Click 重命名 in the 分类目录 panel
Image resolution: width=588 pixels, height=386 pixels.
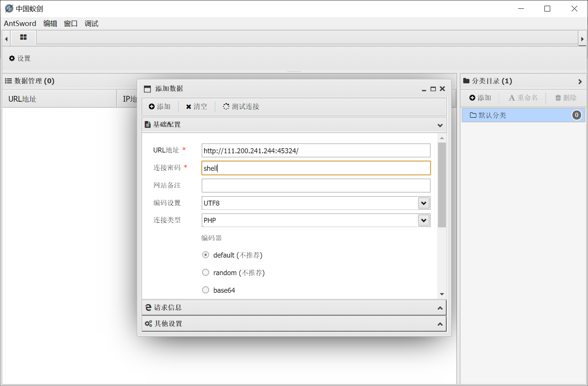coord(523,98)
